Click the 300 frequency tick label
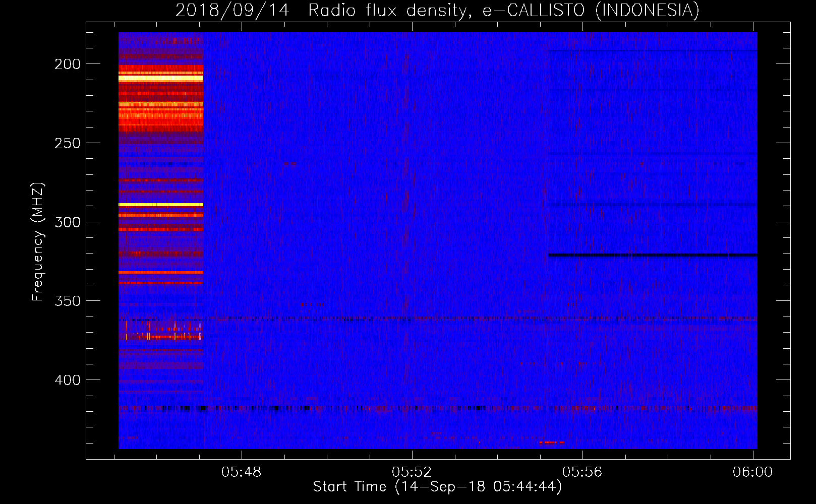 point(68,222)
